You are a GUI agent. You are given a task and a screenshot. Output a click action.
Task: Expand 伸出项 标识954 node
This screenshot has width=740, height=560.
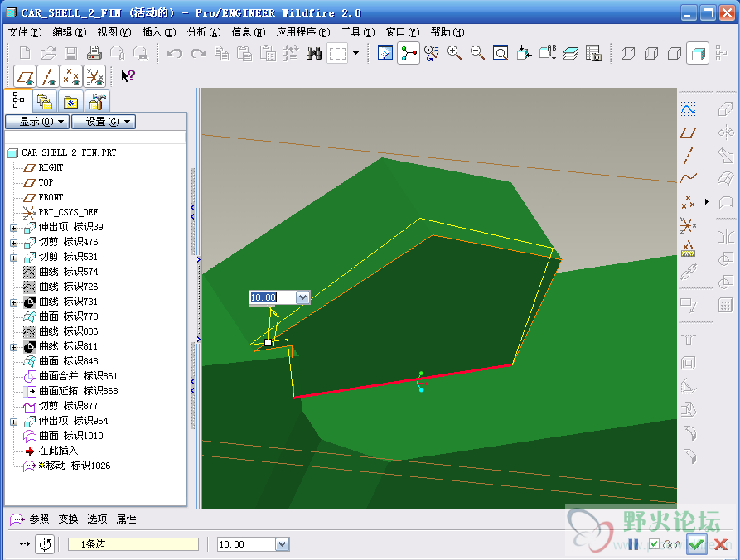tap(14, 422)
